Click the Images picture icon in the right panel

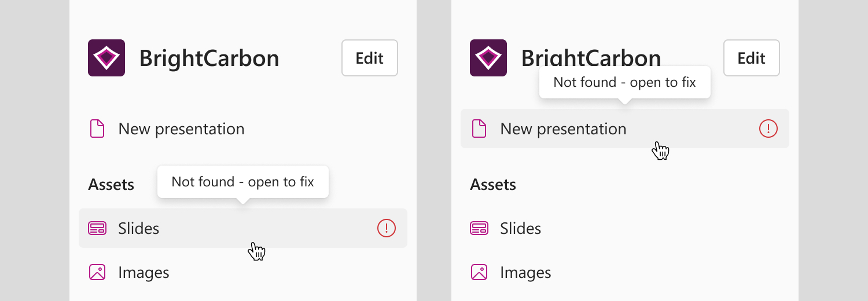479,273
